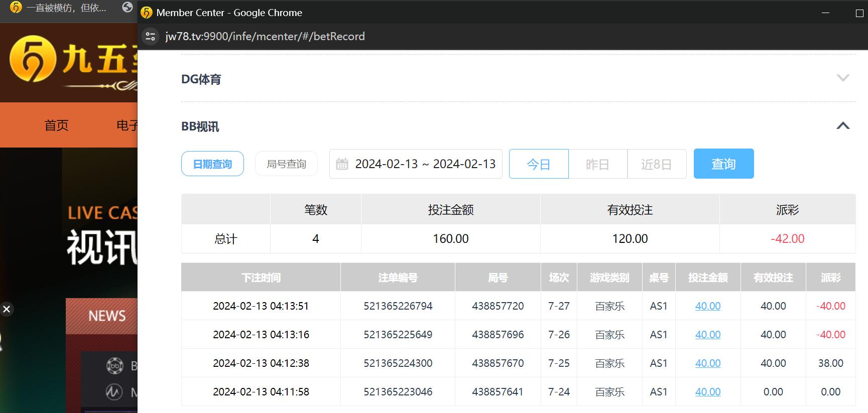Click total valid bet 120.00
Viewport: 868px width, 413px height.
click(630, 239)
